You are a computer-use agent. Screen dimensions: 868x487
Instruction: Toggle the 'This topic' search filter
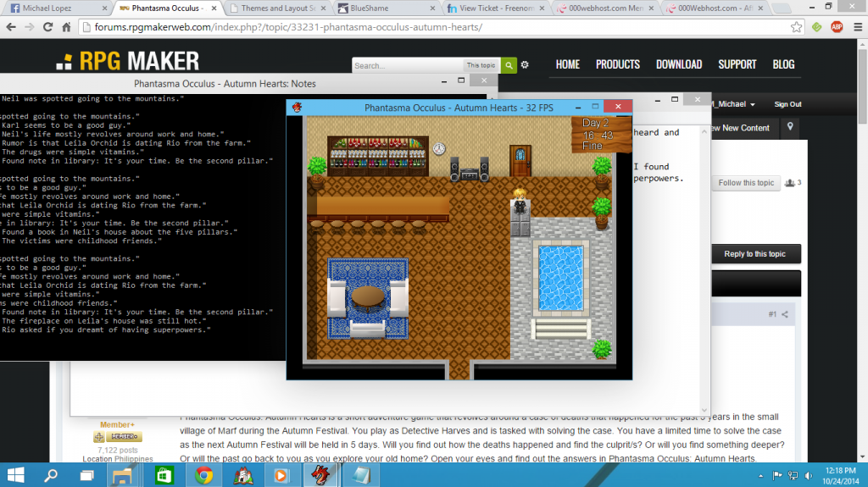tap(481, 65)
